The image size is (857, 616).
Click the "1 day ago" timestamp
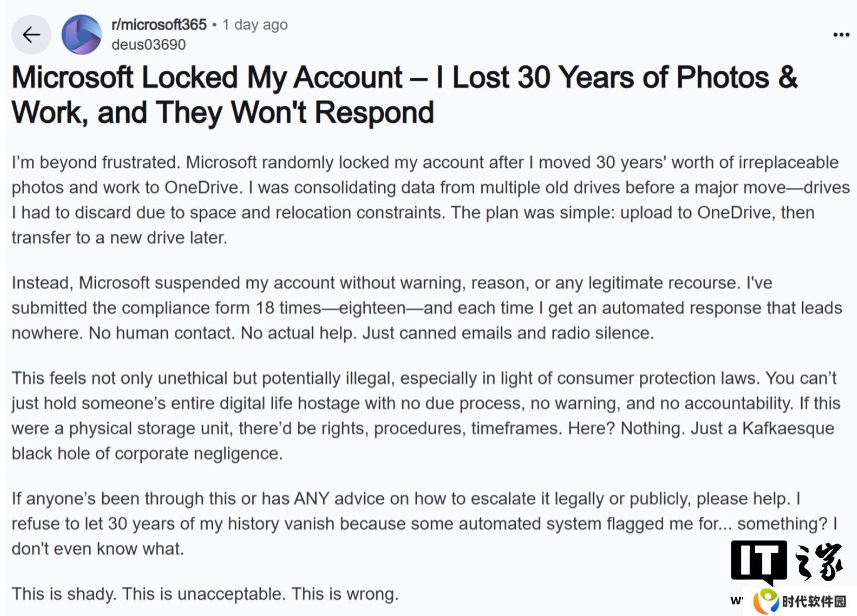click(255, 25)
